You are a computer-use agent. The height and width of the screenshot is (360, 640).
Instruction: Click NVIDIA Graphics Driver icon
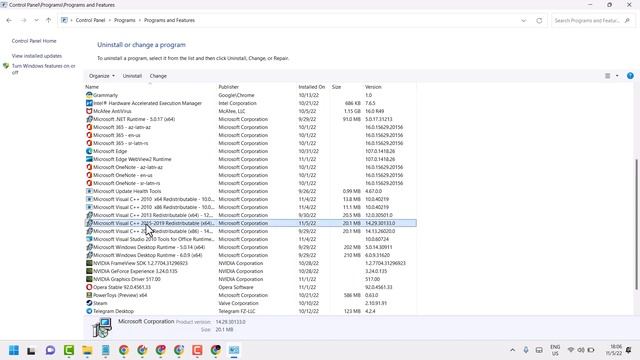(89, 279)
